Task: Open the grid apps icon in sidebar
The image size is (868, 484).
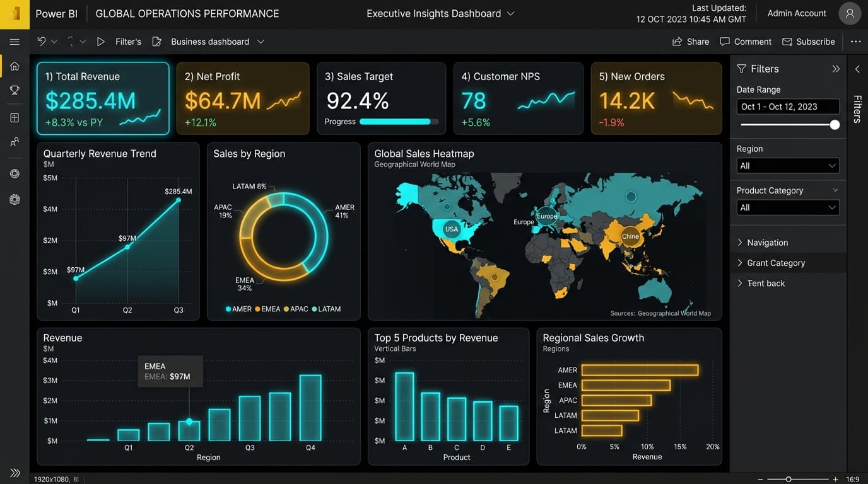Action: point(15,118)
